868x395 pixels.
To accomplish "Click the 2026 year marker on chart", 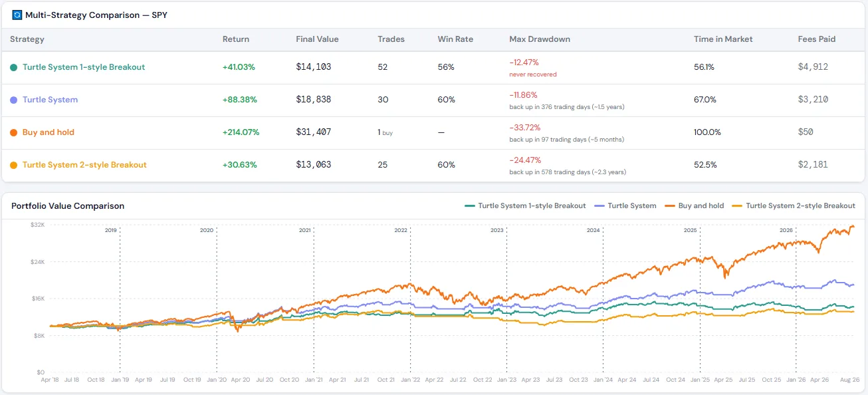I will click(x=786, y=230).
